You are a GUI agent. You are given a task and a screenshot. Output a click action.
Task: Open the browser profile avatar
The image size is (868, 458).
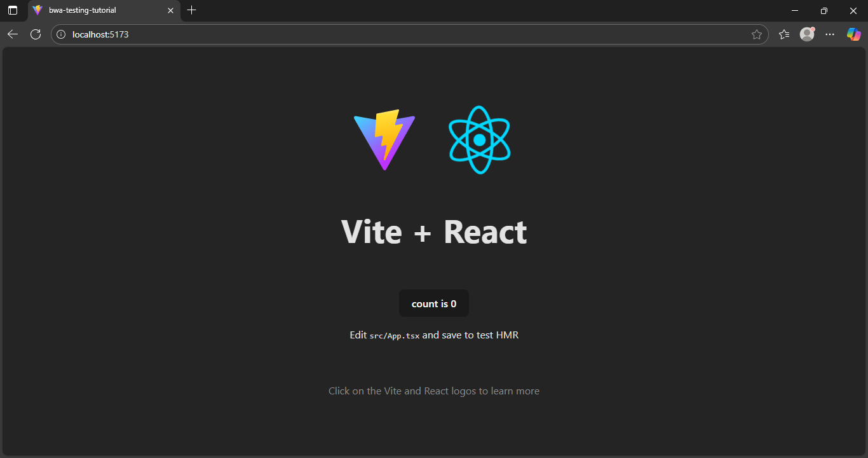tap(807, 34)
